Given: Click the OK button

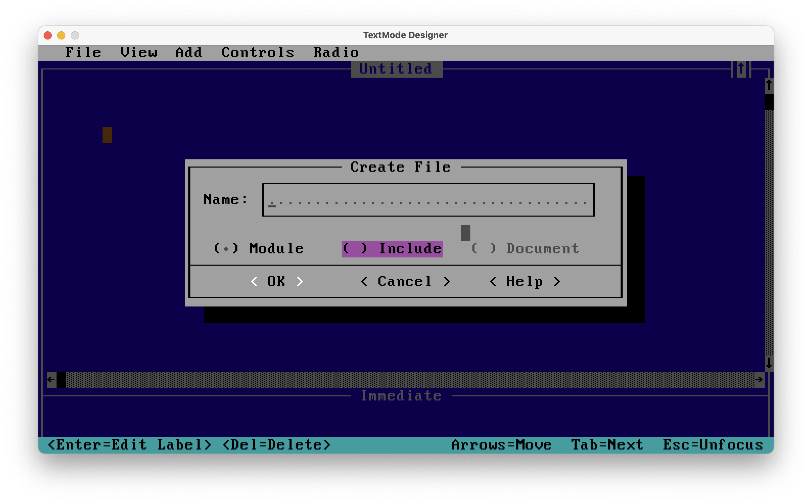Looking at the screenshot, I should tap(277, 282).
